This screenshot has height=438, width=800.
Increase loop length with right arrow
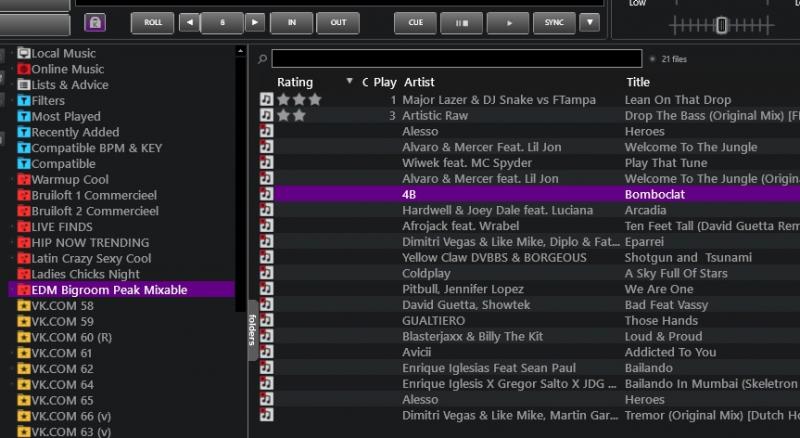coord(255,23)
